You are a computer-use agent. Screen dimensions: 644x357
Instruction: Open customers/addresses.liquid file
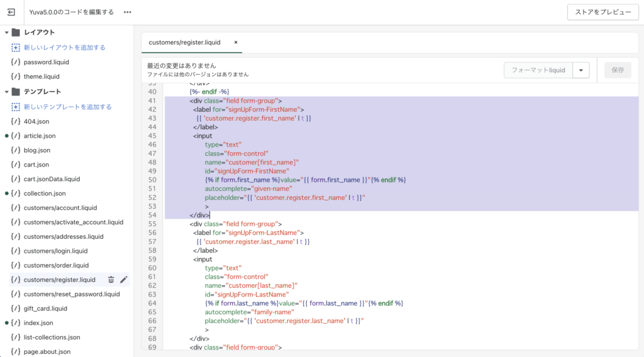[x=64, y=236]
